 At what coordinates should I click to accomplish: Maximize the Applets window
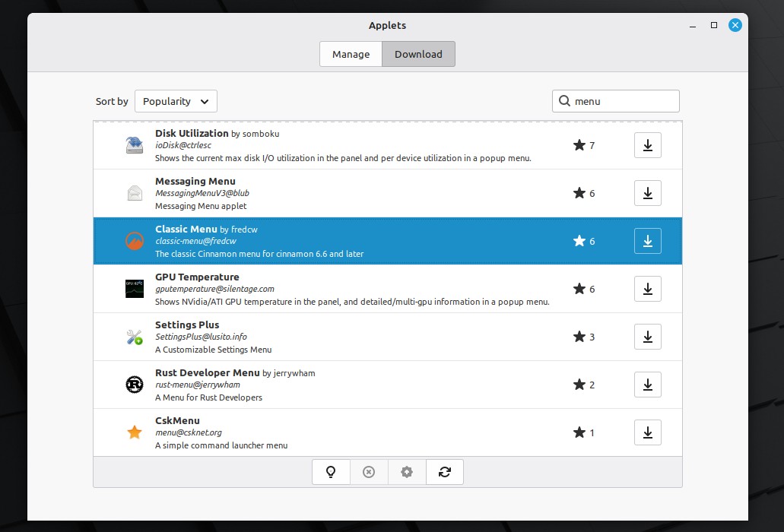[x=714, y=25]
